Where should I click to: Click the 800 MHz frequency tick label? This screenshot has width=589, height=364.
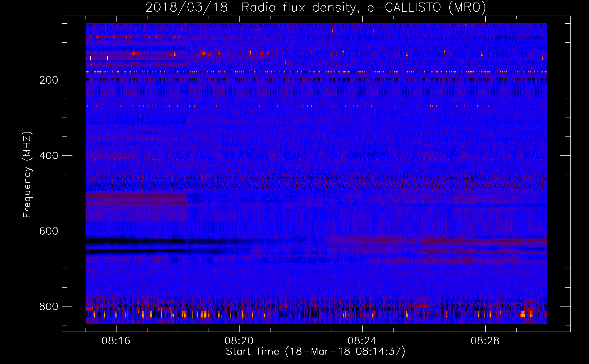coord(49,306)
